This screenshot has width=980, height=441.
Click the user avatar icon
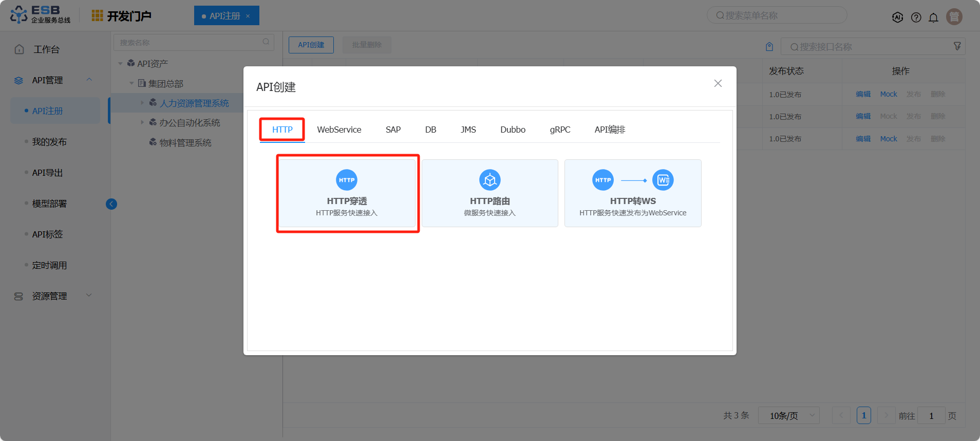coord(954,17)
